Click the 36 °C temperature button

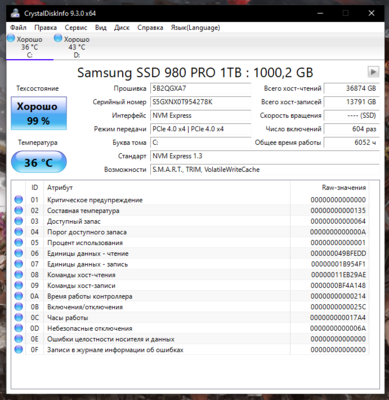[39, 162]
